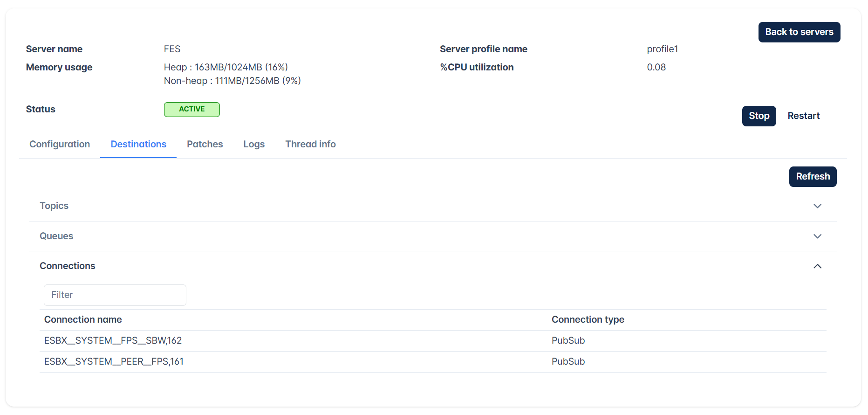Restart the server
Image resolution: width=868 pixels, height=415 pixels.
point(804,116)
